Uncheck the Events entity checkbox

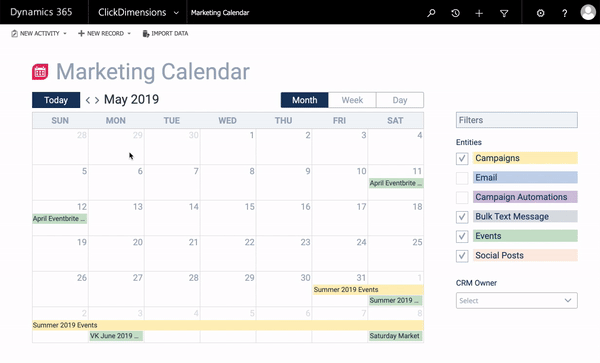click(x=462, y=236)
